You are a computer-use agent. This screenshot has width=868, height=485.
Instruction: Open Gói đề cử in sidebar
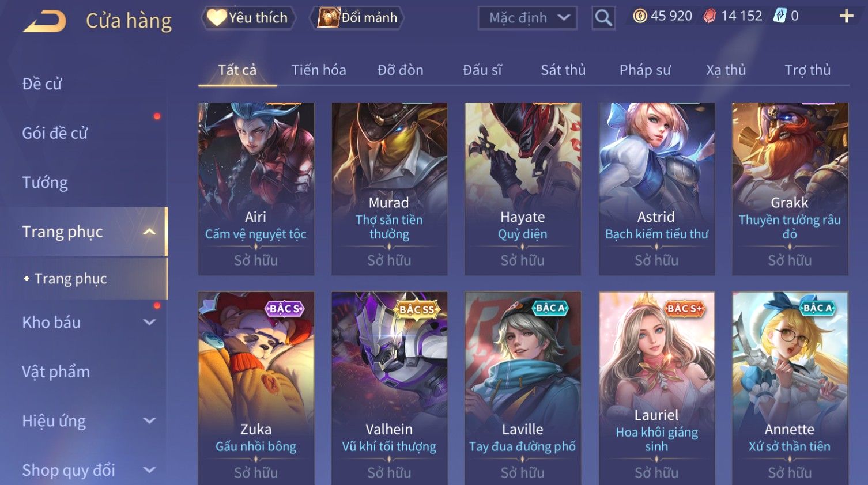[x=55, y=133]
